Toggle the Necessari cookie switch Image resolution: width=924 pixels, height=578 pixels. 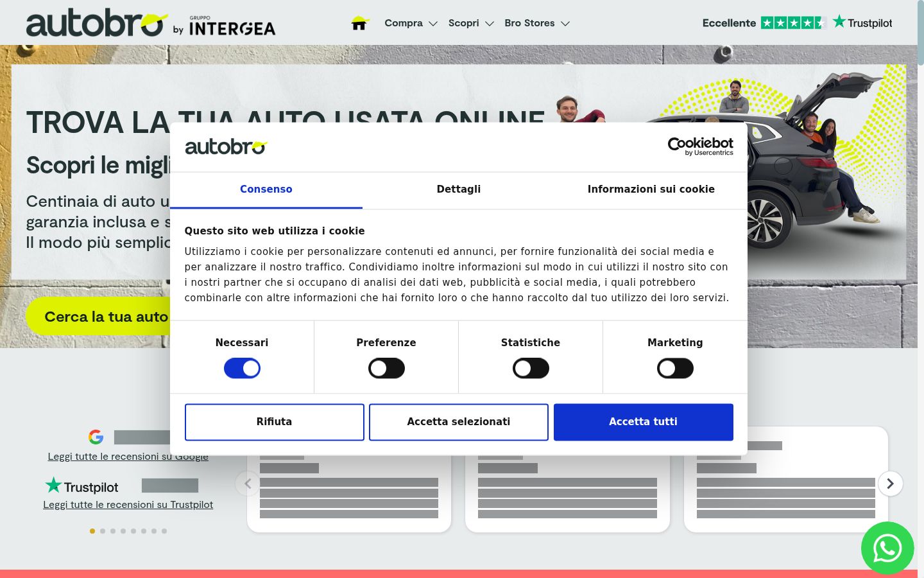(x=242, y=369)
